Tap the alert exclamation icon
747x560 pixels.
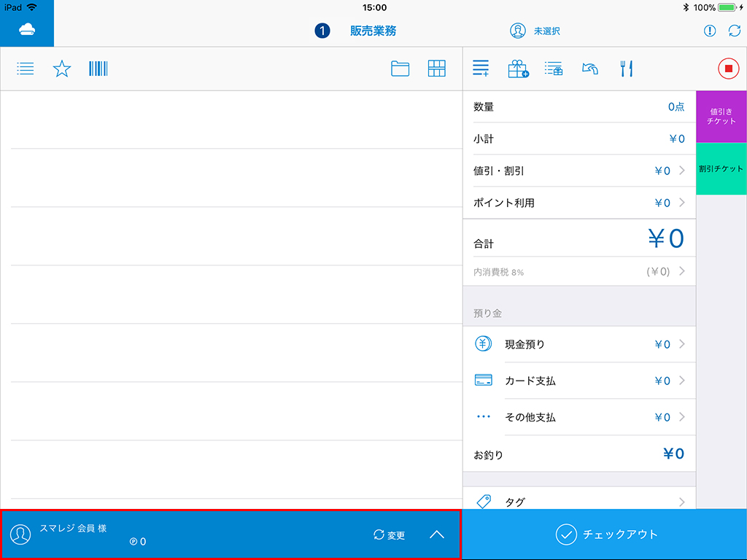click(710, 31)
